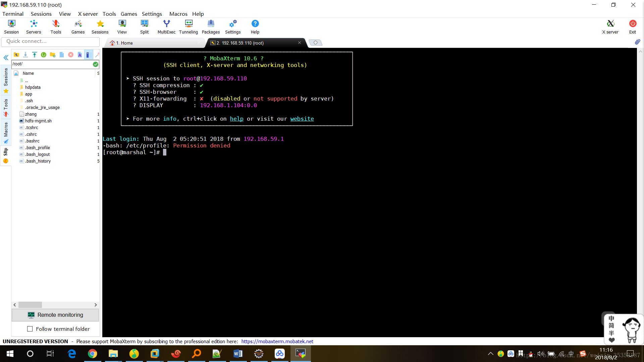Open the Sessions side tab
Screen dimensions: 644x362
coord(6,81)
